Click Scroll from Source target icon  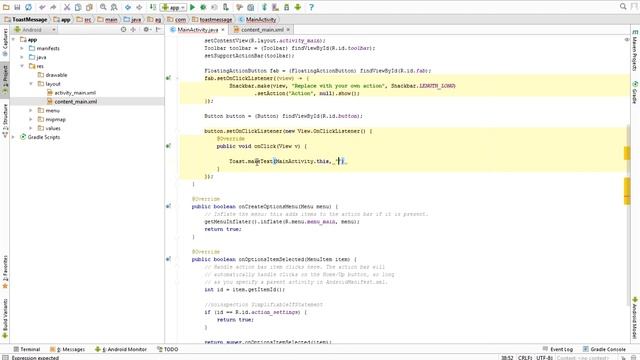click(123, 29)
